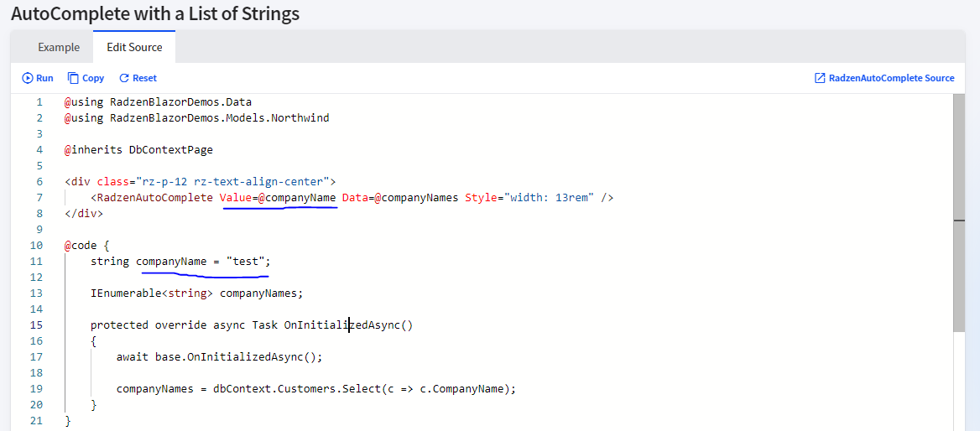Click line number 7 in gutter

39,197
